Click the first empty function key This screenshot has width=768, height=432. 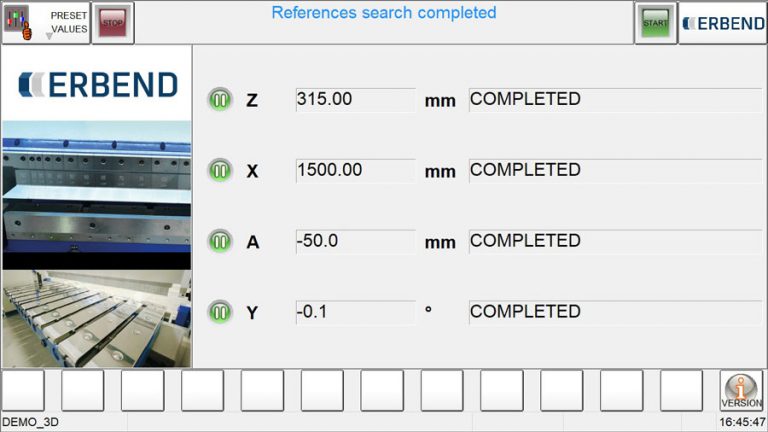[x=22, y=390]
